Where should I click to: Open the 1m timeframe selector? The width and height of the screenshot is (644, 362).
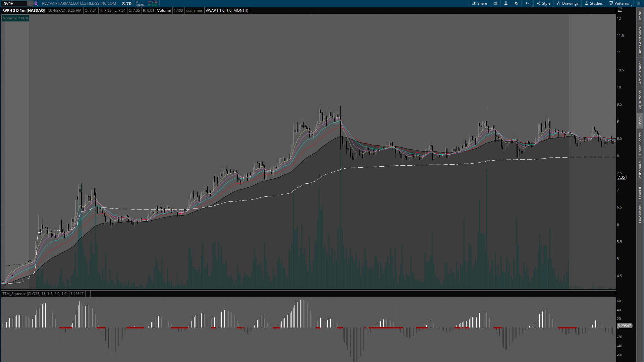point(528,3)
